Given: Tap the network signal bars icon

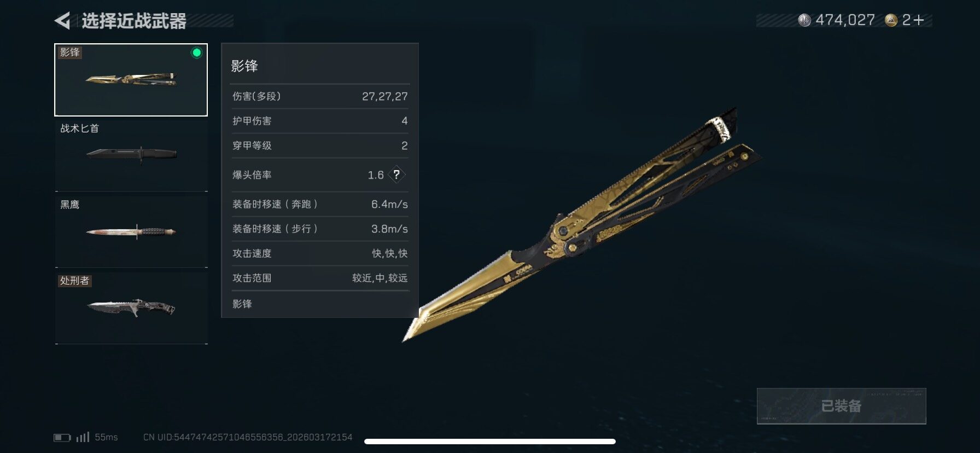Looking at the screenshot, I should [83, 437].
